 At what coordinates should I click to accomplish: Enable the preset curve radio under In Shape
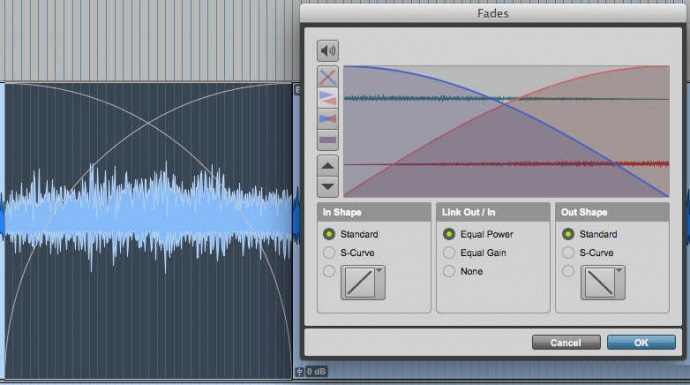329,271
